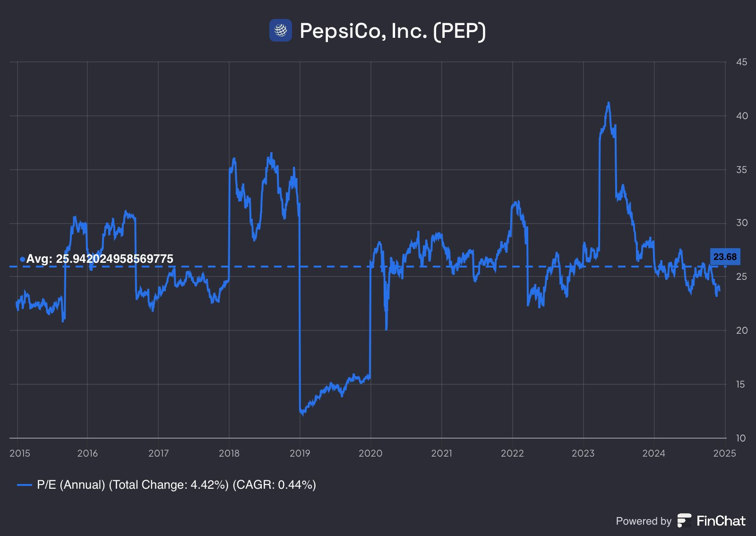Click the FinChat logo icon
The height and width of the screenshot is (536, 756).
(684, 520)
